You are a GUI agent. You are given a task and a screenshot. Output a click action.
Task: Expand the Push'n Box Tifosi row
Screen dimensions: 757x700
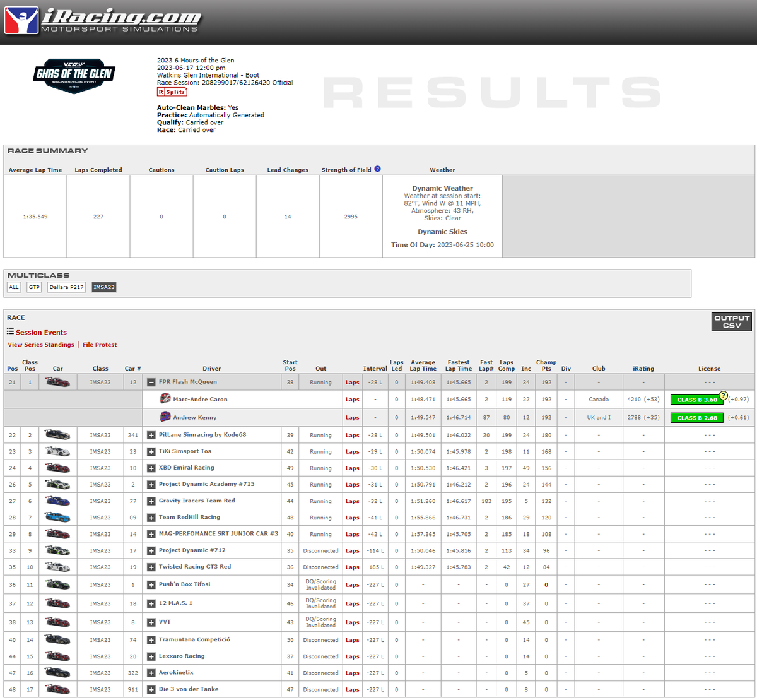[x=151, y=584]
